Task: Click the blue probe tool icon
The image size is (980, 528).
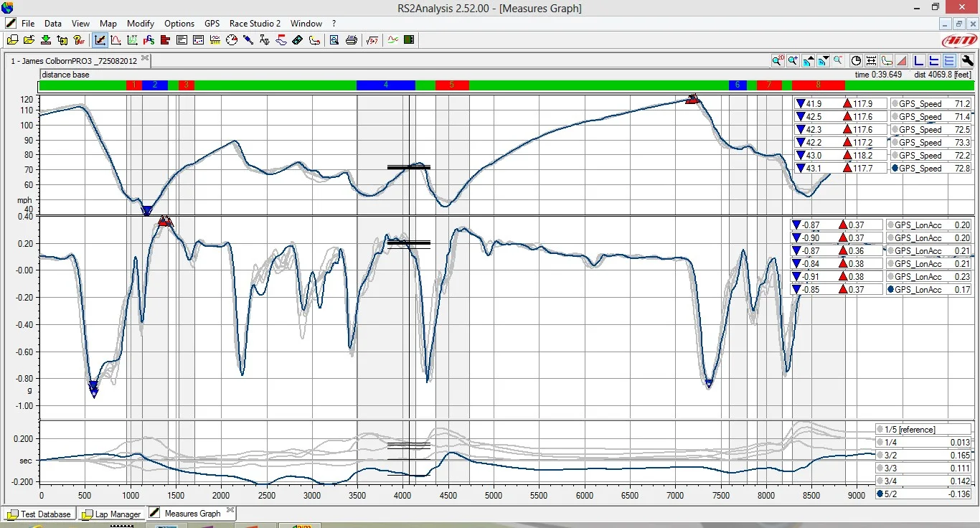Action: click(x=248, y=40)
